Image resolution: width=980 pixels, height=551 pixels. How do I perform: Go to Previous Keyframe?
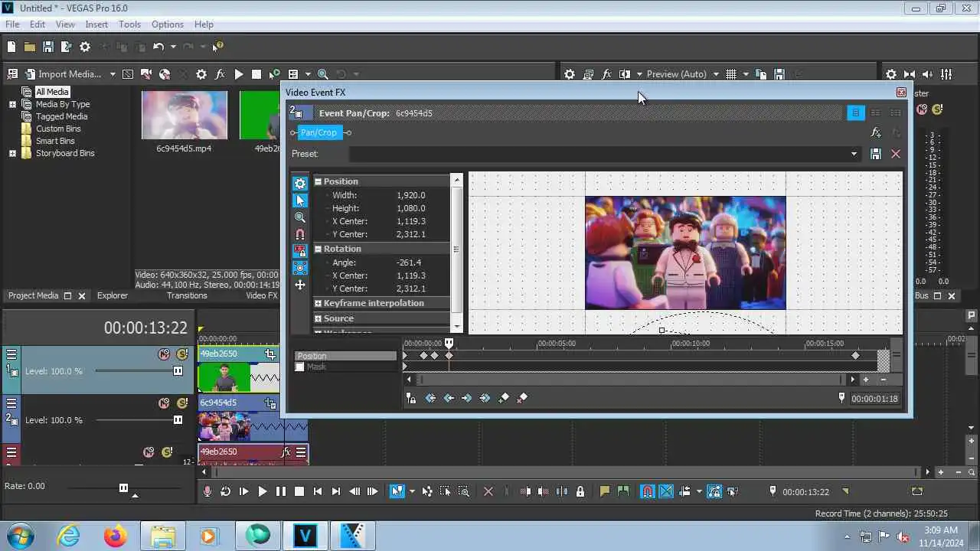pos(449,398)
